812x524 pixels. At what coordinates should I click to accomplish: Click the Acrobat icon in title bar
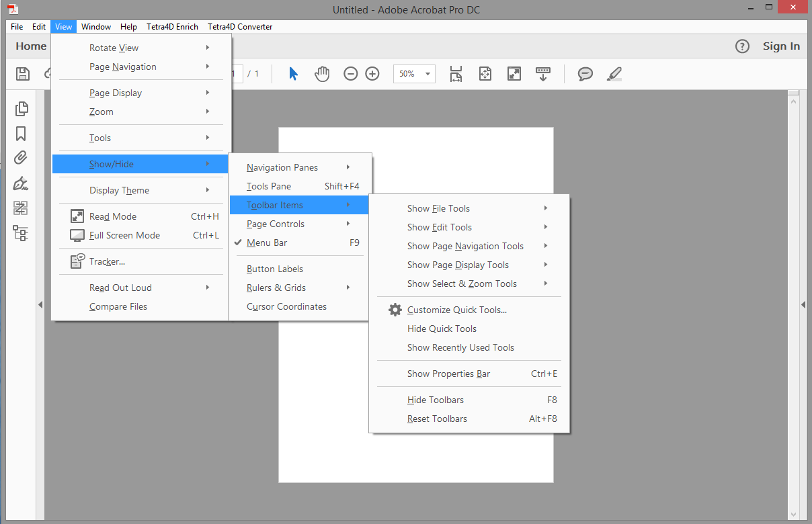tap(12, 9)
